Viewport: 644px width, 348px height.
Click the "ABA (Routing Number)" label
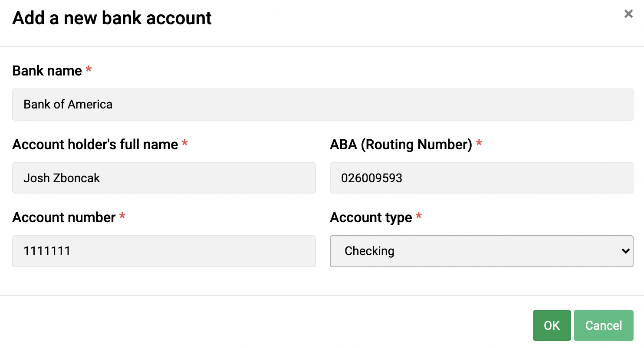pos(401,144)
